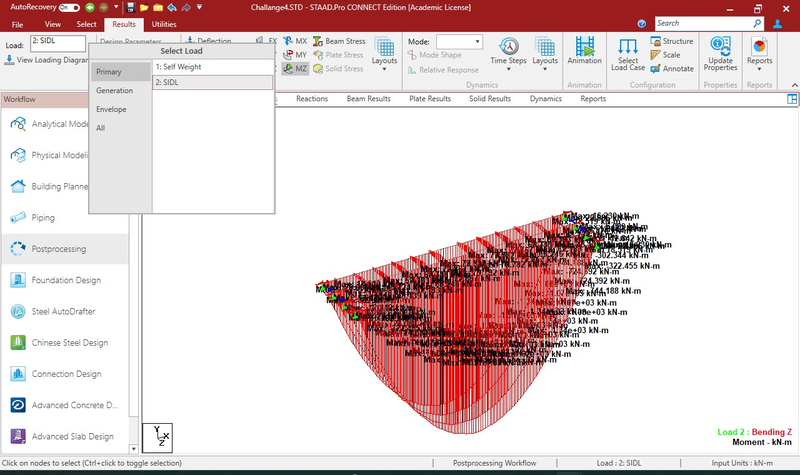Select the Foundation Design workflow icon
800x475 pixels.
tap(19, 280)
